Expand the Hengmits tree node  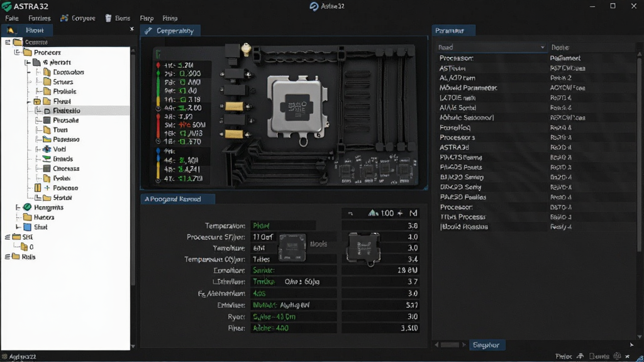[17, 207]
